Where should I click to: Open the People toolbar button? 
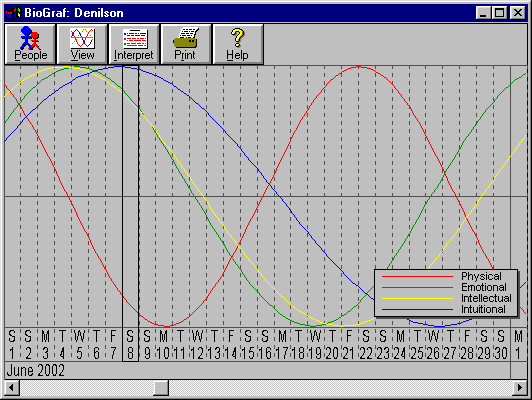pyautogui.click(x=30, y=44)
